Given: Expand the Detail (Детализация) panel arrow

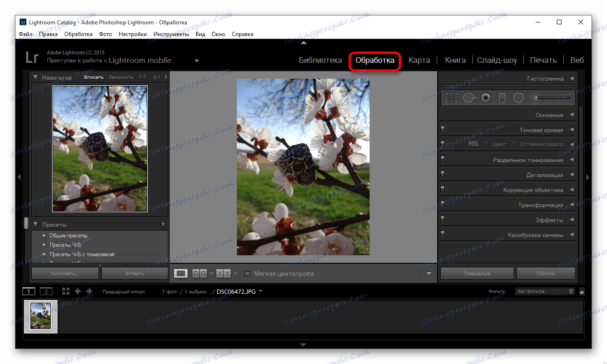Looking at the screenshot, I should (572, 175).
